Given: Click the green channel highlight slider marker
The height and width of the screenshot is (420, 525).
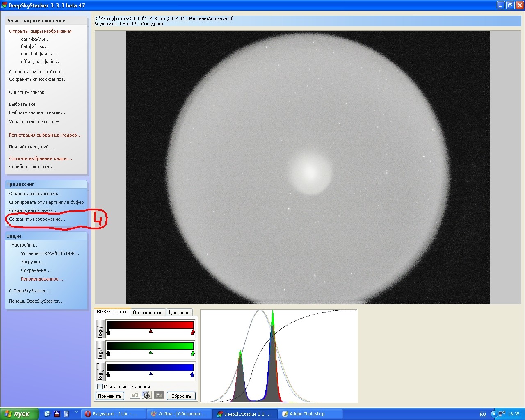Looking at the screenshot, I should pyautogui.click(x=192, y=353).
